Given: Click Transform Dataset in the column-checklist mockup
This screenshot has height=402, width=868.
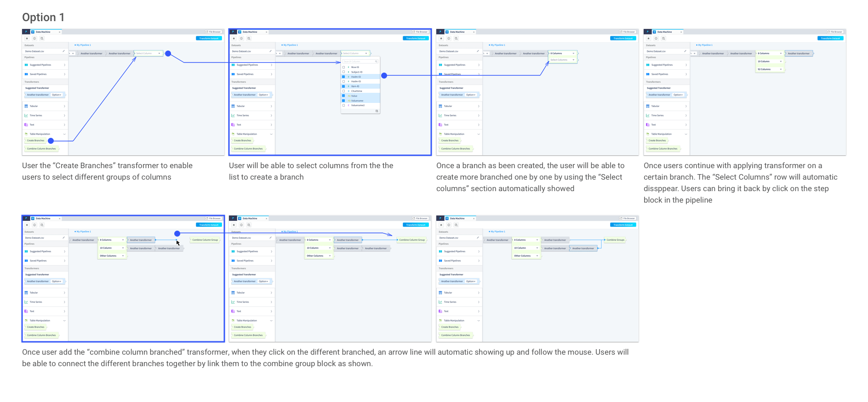Looking at the screenshot, I should (x=416, y=39).
